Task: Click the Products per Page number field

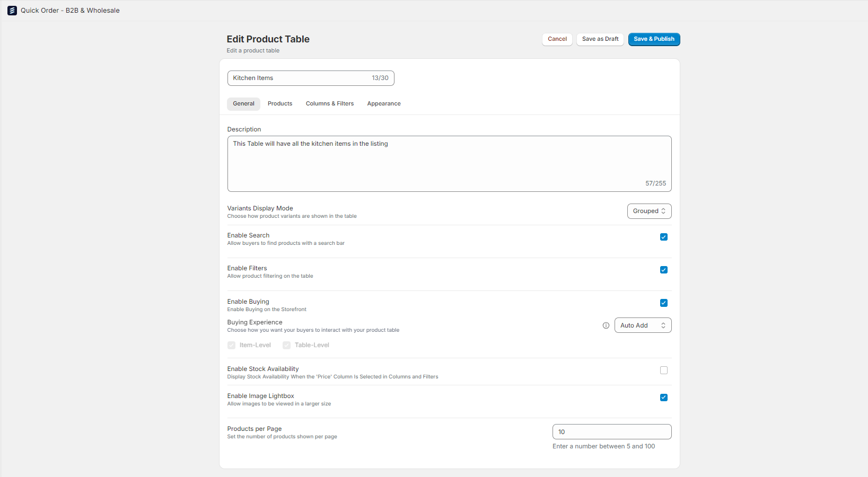Action: coord(612,432)
